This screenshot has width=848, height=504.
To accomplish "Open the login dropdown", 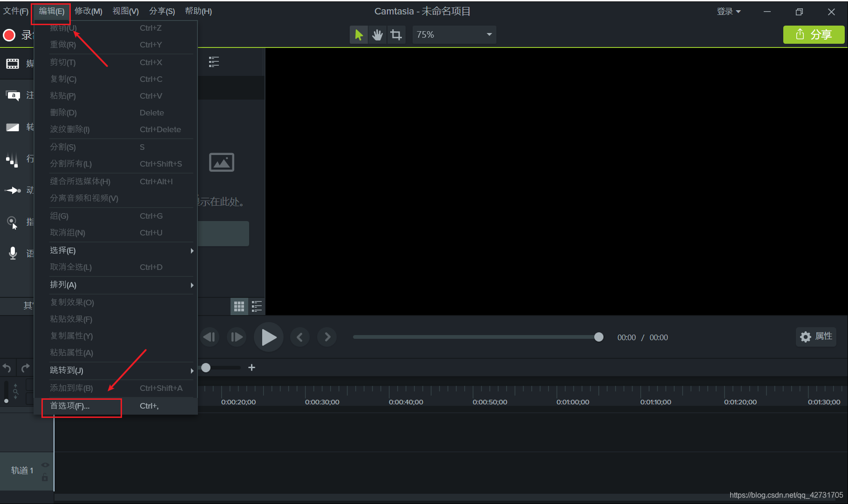I will (729, 12).
